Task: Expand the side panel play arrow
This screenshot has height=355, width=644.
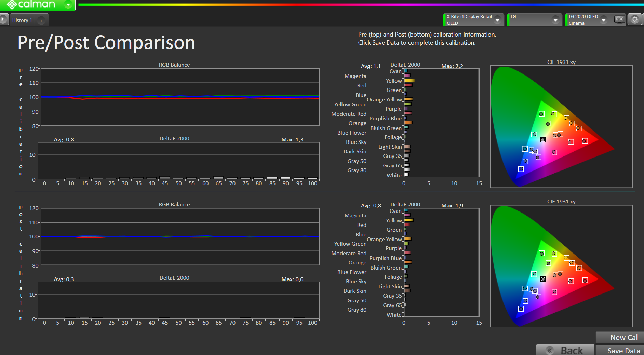Action: [3, 19]
